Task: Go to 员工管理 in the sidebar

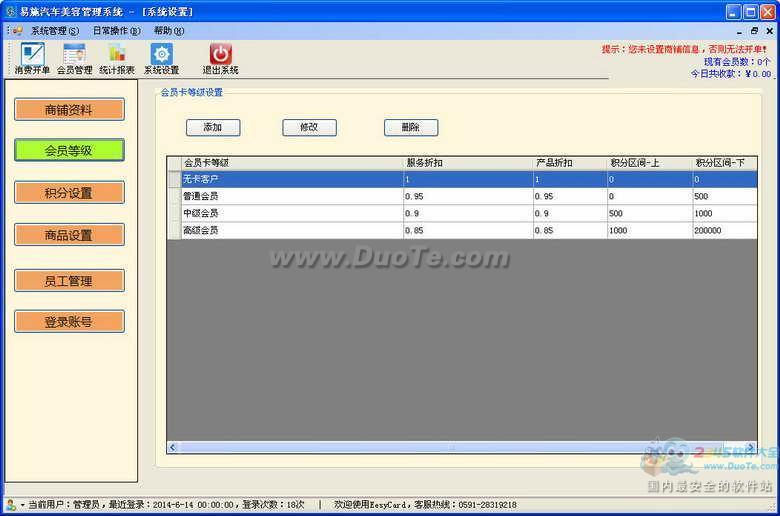Action: click(x=69, y=281)
